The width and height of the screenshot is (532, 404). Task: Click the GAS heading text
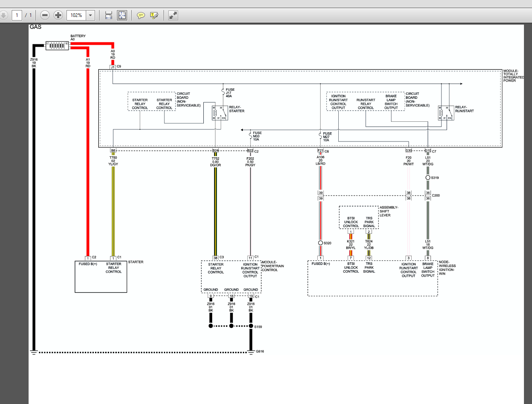tap(35, 27)
